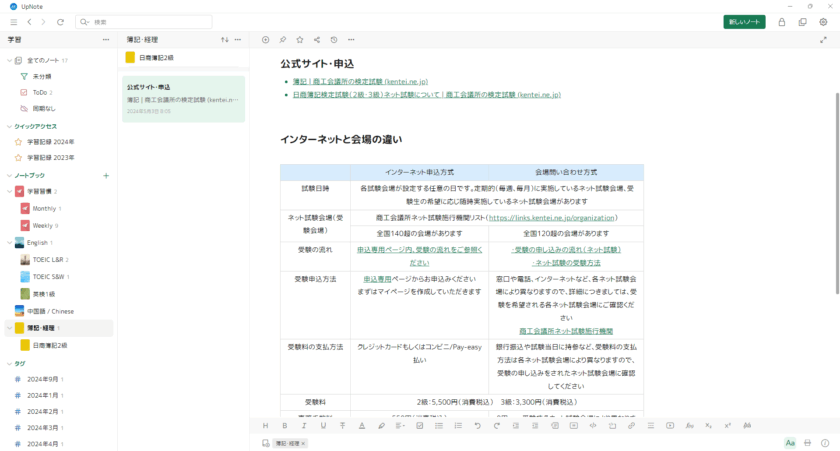
Task: Open the 商工会議所ネット試験施行機関 link
Action: pyautogui.click(x=566, y=331)
